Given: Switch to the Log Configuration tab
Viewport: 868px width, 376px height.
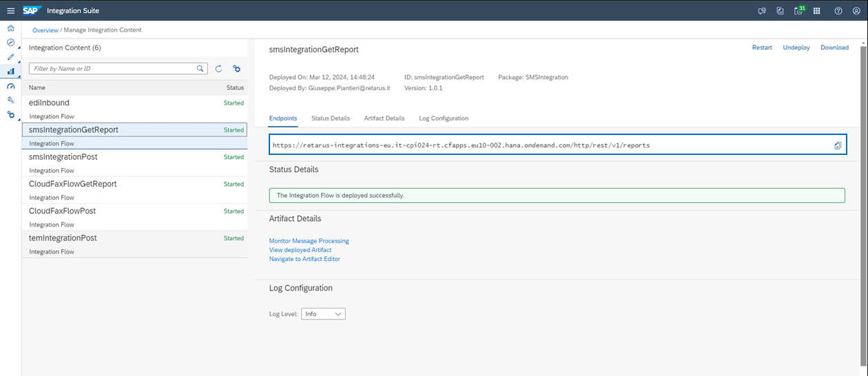Looking at the screenshot, I should [x=444, y=118].
